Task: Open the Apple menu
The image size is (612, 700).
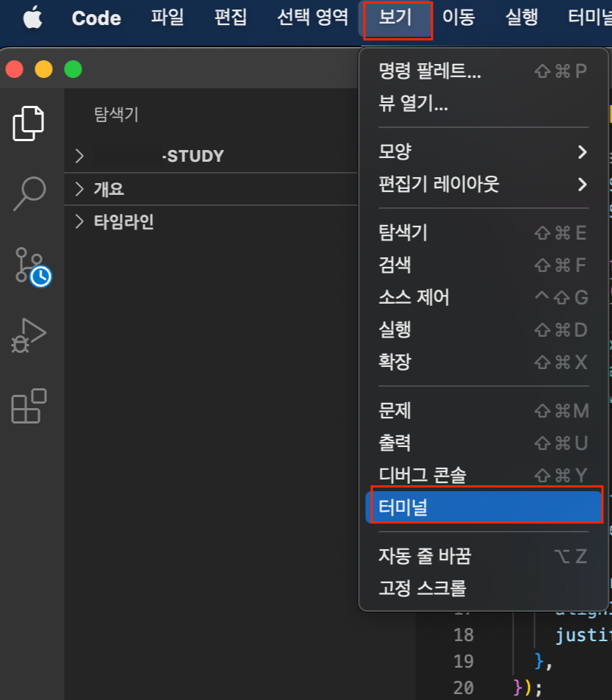Action: pyautogui.click(x=32, y=19)
